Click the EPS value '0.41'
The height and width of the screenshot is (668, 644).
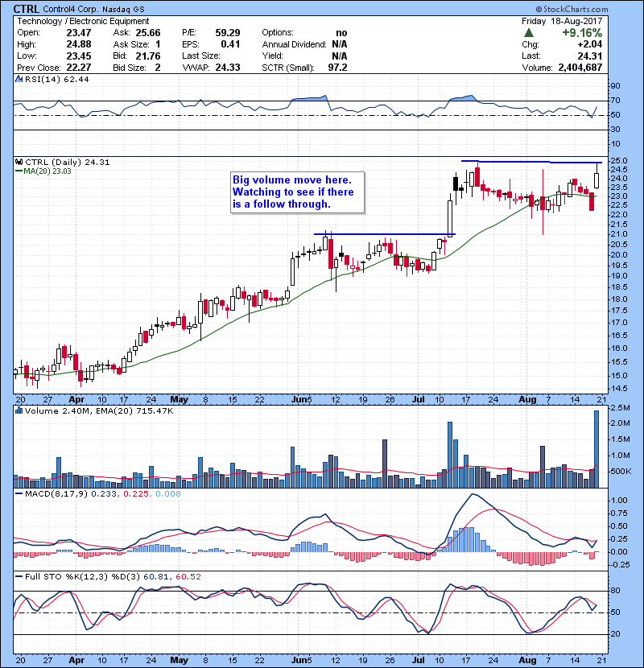click(230, 44)
